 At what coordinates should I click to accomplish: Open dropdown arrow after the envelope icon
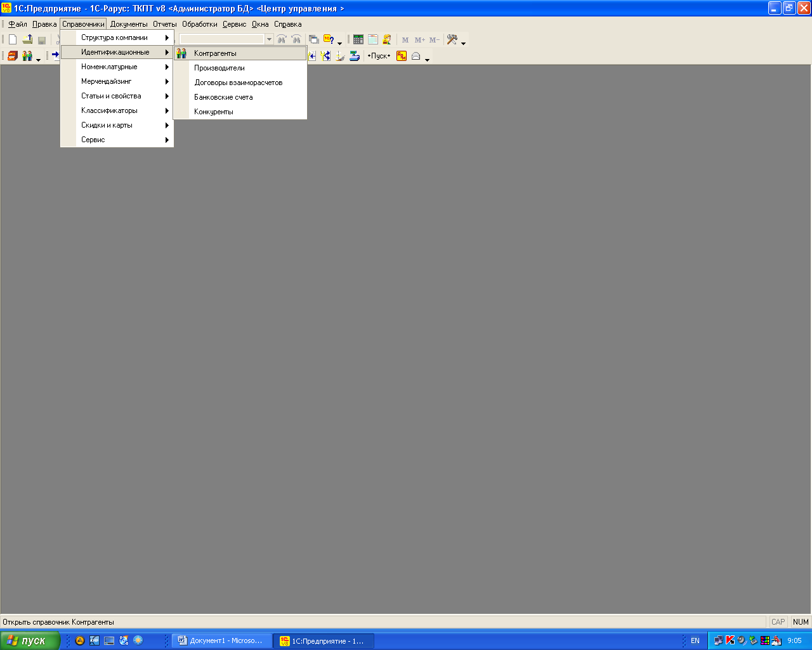pyautogui.click(x=427, y=60)
